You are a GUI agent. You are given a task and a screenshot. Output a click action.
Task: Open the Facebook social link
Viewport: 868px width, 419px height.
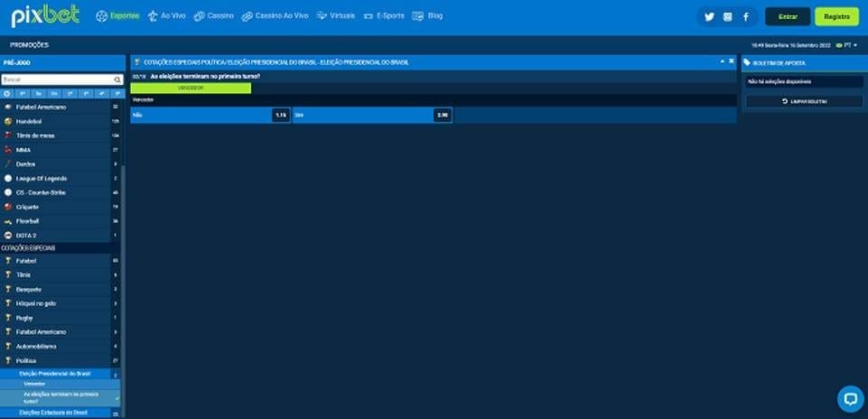click(746, 16)
